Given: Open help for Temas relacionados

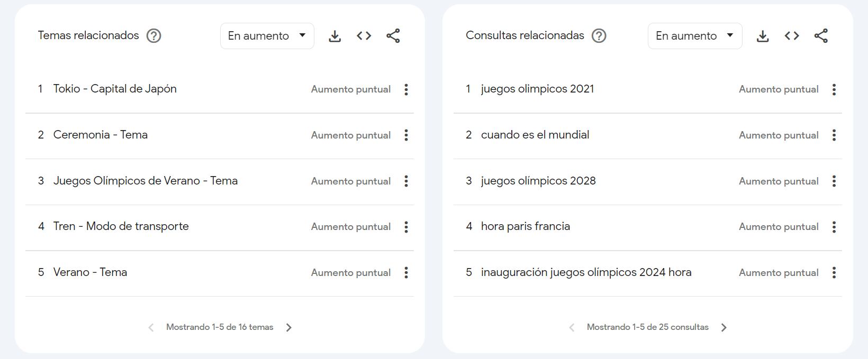Looking at the screenshot, I should tap(153, 36).
